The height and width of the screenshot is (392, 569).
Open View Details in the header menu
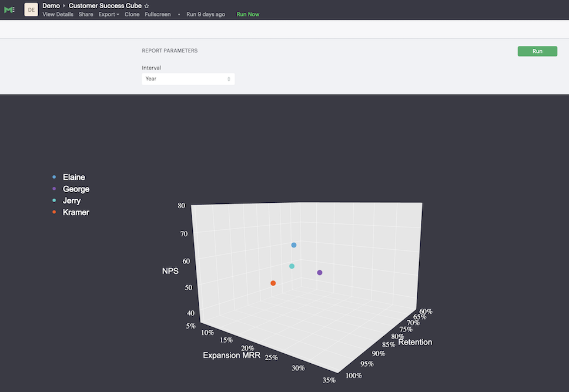pos(58,14)
